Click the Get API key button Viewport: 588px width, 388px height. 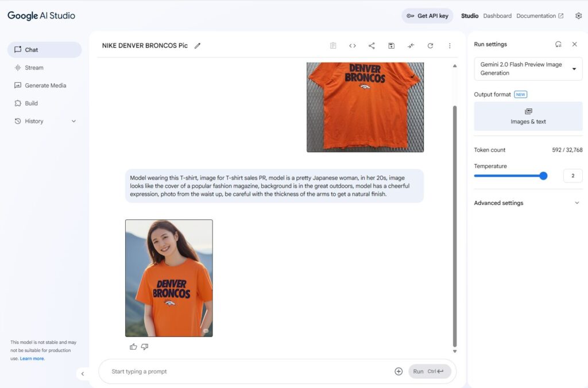(427, 15)
